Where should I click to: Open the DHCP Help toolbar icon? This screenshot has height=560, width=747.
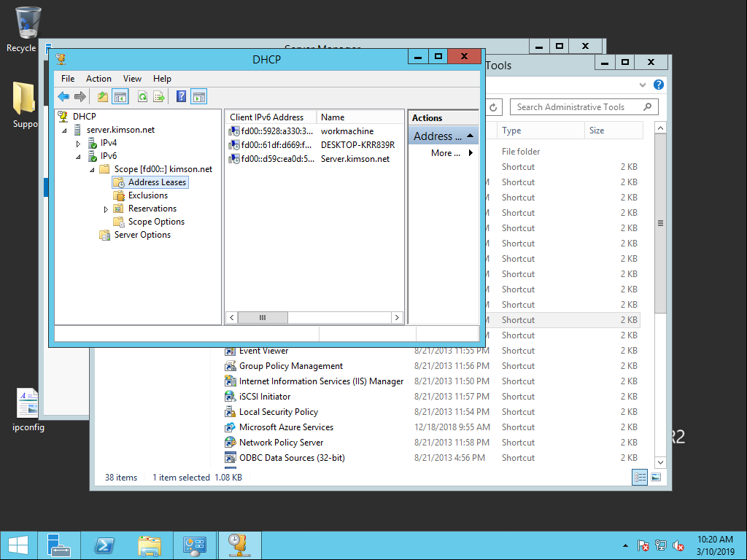tap(181, 97)
